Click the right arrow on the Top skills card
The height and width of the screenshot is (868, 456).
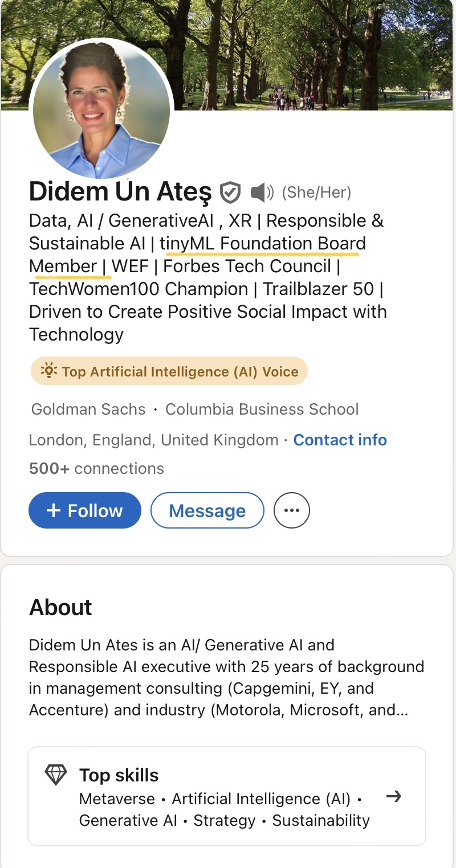pos(393,796)
